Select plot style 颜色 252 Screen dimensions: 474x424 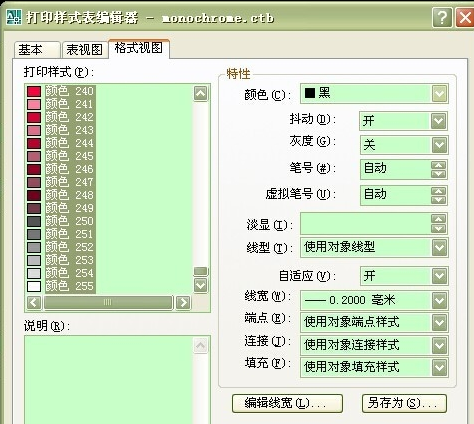tap(69, 247)
